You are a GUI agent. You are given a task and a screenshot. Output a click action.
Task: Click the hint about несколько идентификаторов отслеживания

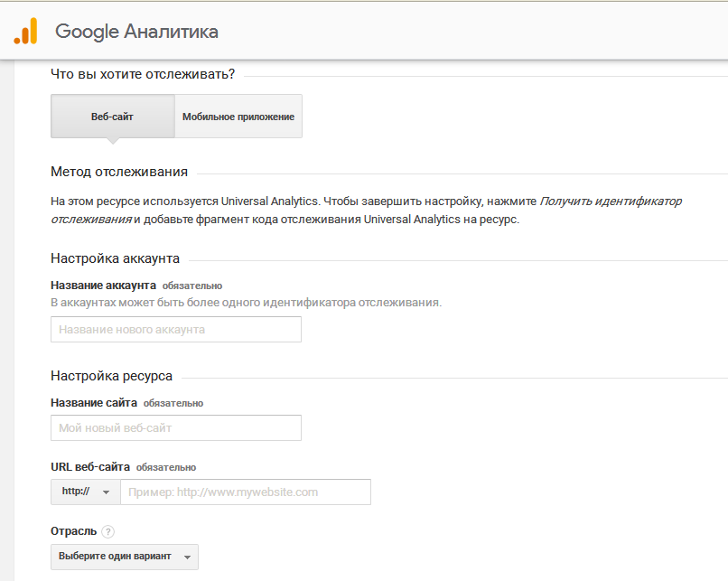246,303
